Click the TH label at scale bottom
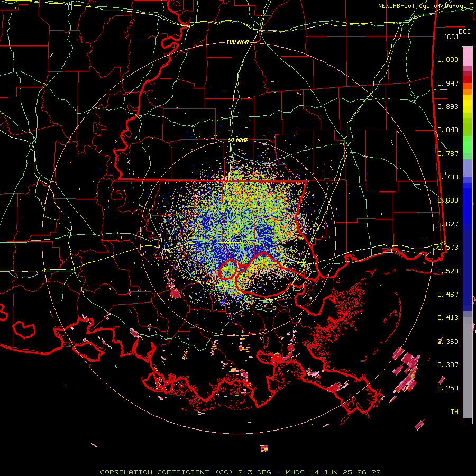Image resolution: width=476 pixels, height=476 pixels. tap(454, 412)
